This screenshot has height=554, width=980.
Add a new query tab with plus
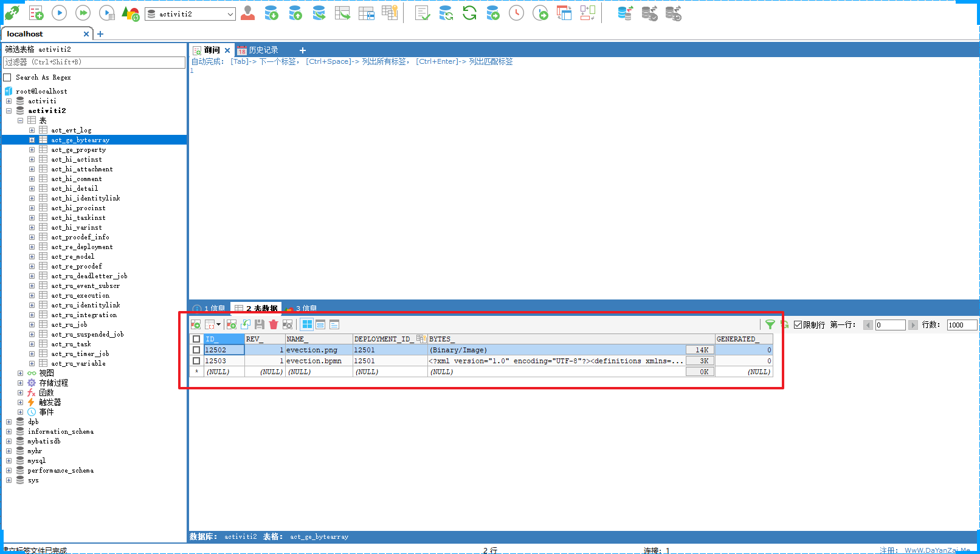303,50
